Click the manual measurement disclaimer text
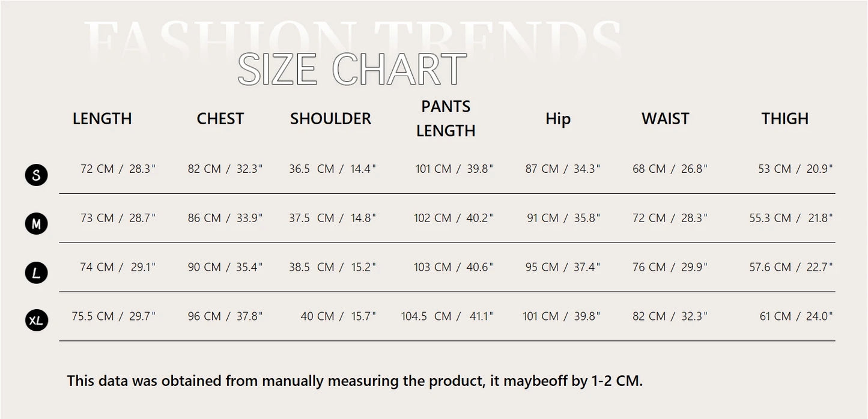The image size is (868, 419). point(354,381)
